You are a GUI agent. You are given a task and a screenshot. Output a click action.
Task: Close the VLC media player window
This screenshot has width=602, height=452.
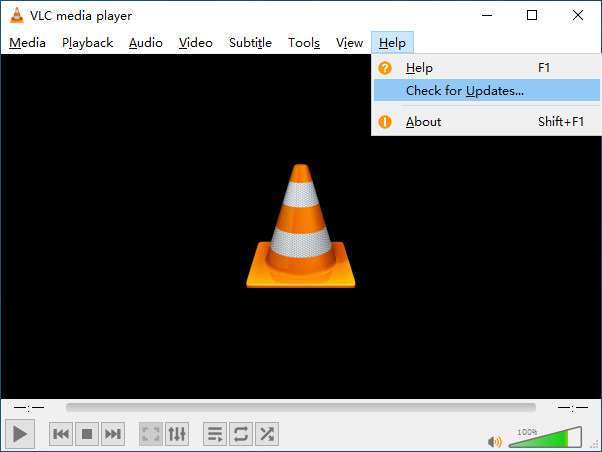click(x=577, y=15)
